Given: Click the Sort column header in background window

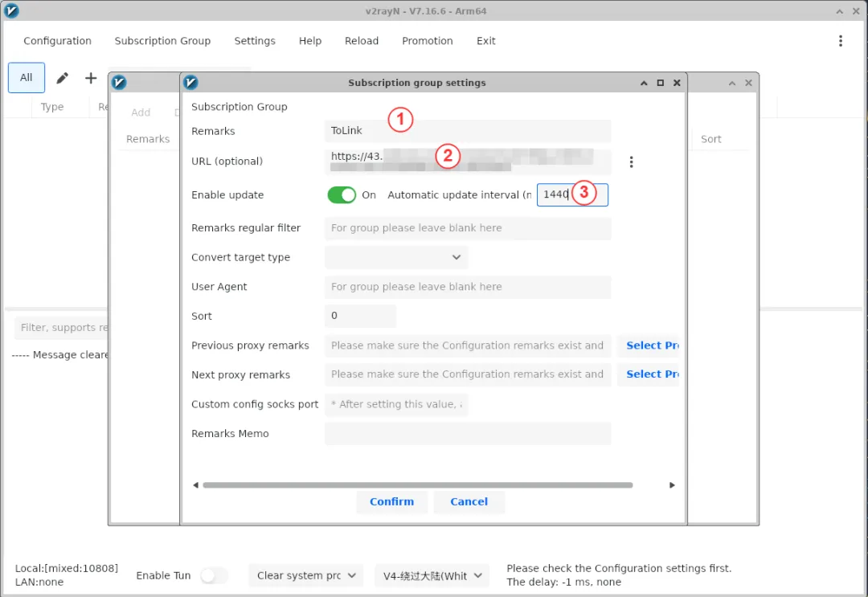Looking at the screenshot, I should 710,140.
